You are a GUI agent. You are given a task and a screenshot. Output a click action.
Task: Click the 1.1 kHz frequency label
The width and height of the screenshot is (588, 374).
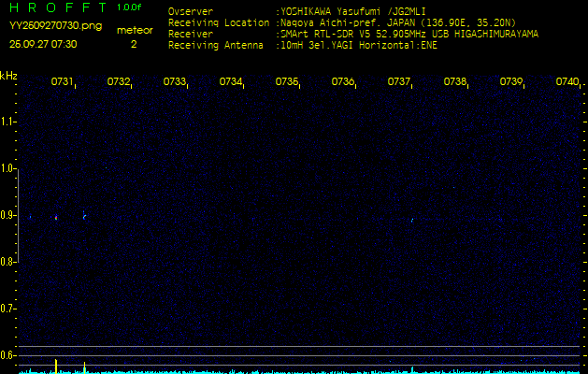tap(7, 122)
